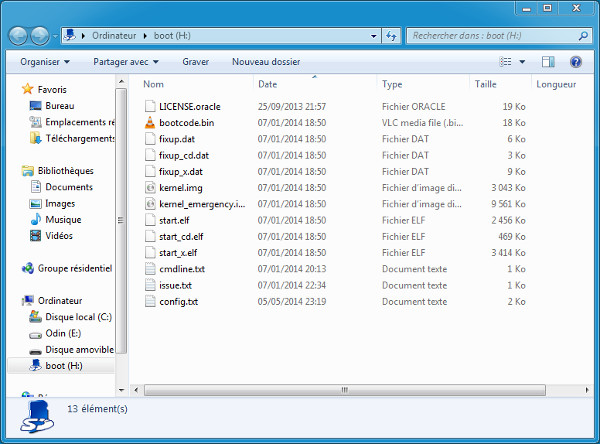Select Odin (E:) drive in sidebar
This screenshot has width=600, height=444.
62,334
